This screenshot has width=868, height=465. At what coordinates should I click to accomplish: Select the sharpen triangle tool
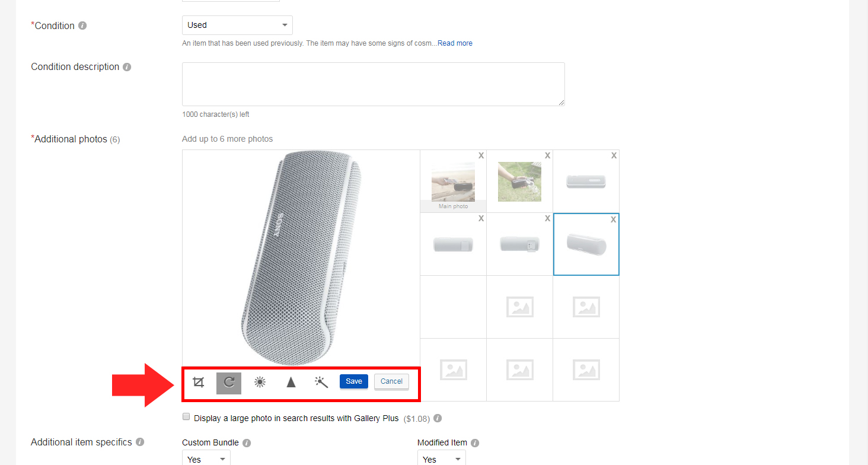(x=291, y=383)
